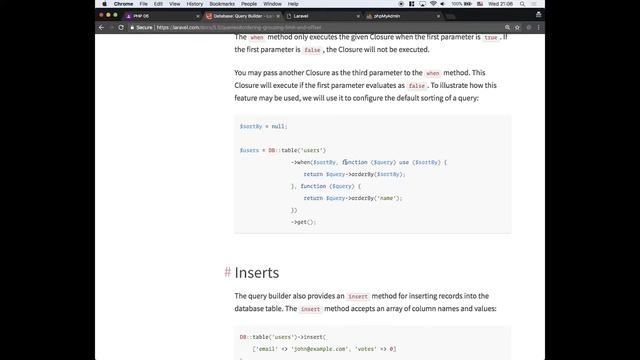
Task: Click the ->get(); code line
Action: 304,222
